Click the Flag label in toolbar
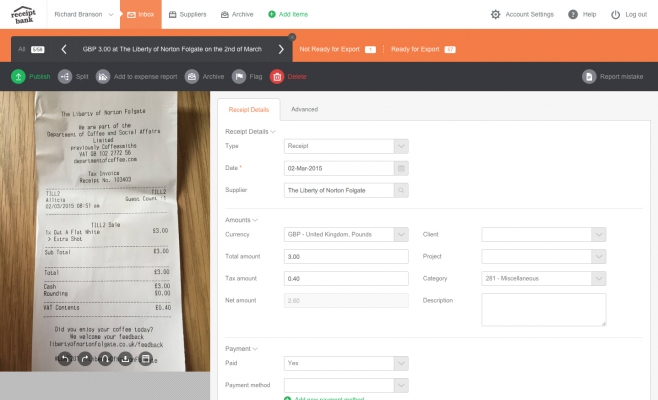 point(256,76)
